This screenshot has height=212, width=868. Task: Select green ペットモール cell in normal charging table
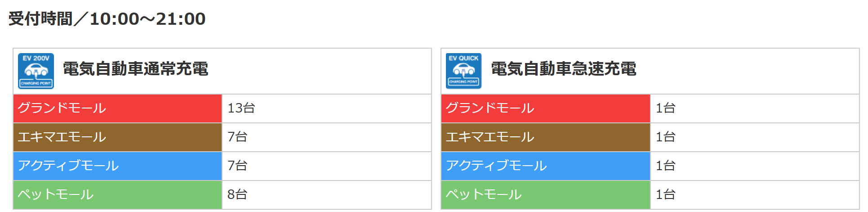tap(117, 194)
